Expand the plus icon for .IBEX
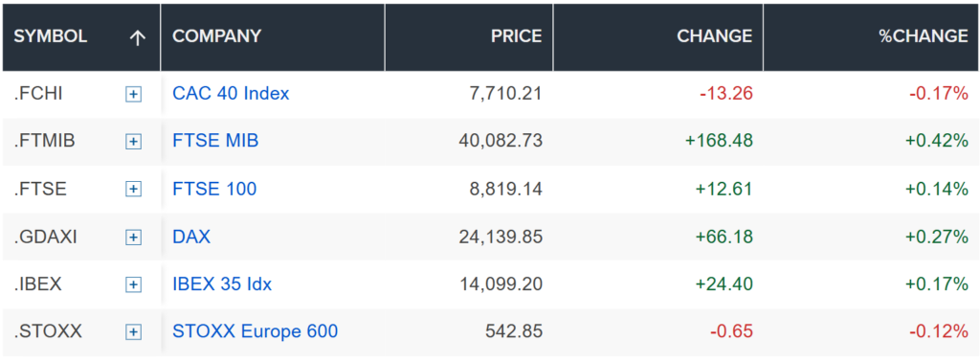Viewport: 980px width, 363px height. tap(133, 284)
